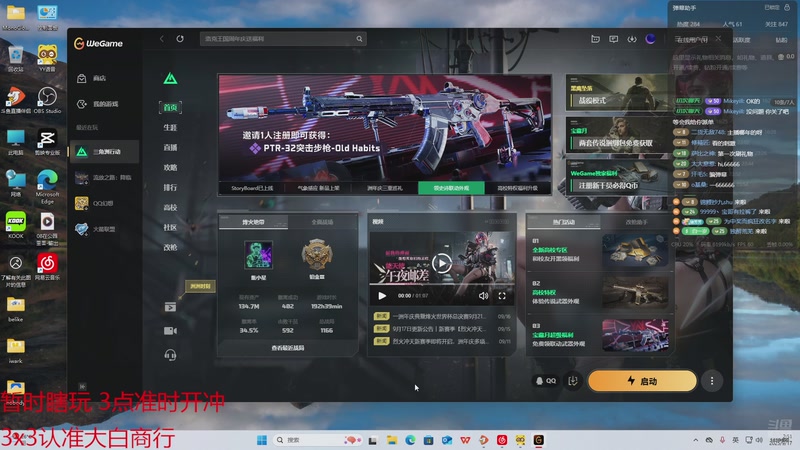Select 大能联盟 game entry in sidebar
The width and height of the screenshot is (800, 450).
[x=105, y=229]
